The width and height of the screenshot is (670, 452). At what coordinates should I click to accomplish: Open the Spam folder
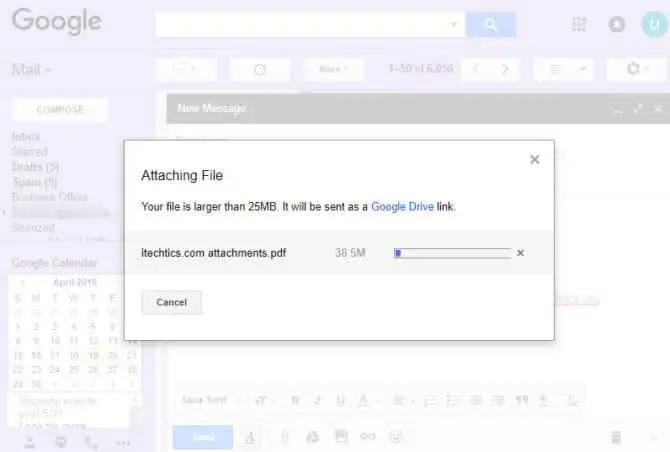pyautogui.click(x=34, y=182)
